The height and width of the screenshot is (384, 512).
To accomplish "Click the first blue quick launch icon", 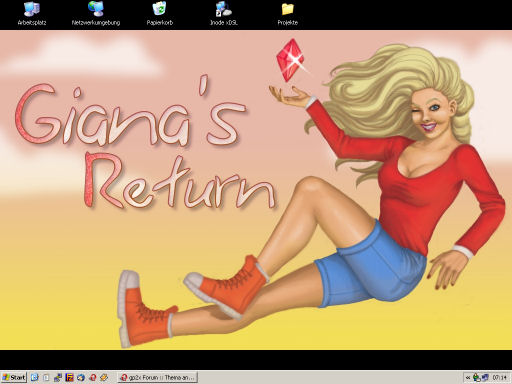I will [34, 377].
